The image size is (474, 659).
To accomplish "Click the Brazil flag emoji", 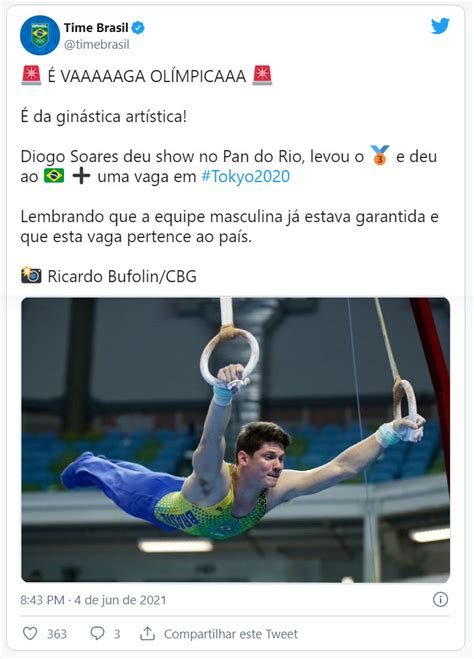I will click(x=54, y=176).
